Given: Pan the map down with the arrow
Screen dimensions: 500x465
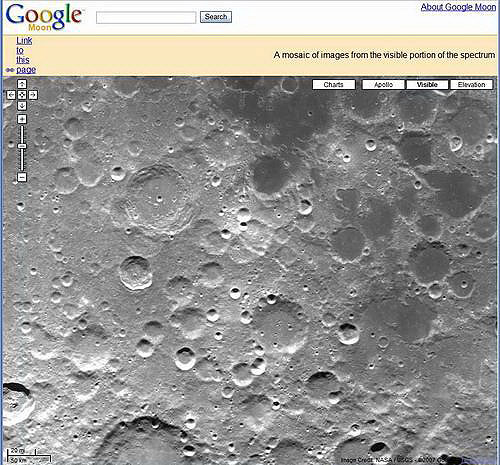Looking at the screenshot, I should click(x=22, y=106).
